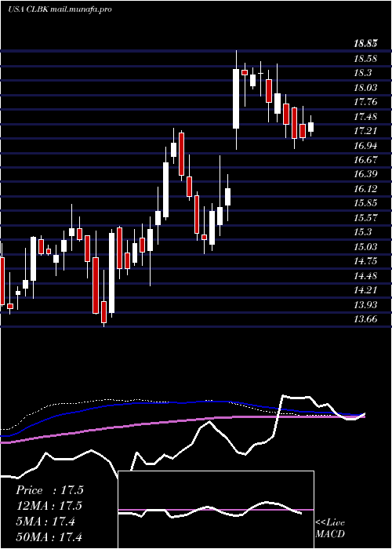Click the last white candlestick on the right

pos(310,127)
